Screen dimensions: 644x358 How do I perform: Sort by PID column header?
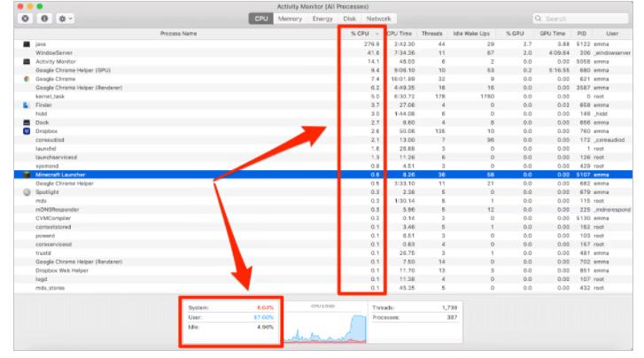[x=582, y=34]
